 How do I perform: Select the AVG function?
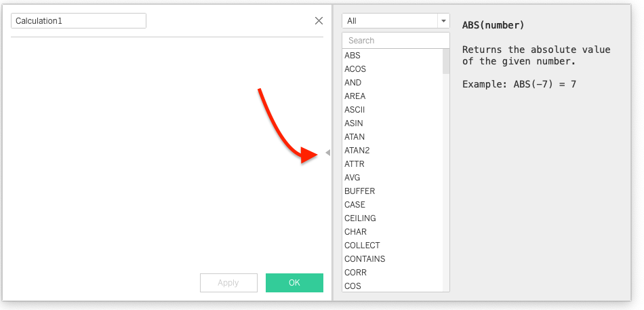tap(353, 178)
